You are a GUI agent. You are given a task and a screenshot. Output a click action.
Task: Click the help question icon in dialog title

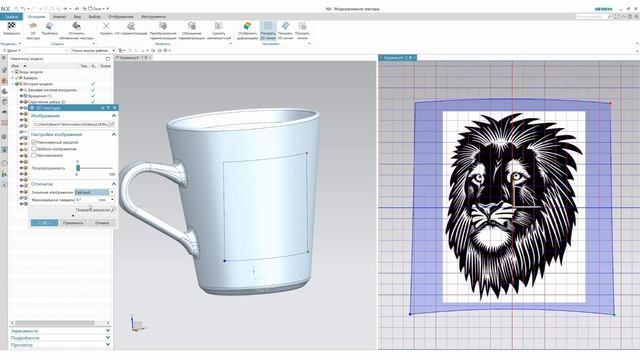tap(108, 108)
